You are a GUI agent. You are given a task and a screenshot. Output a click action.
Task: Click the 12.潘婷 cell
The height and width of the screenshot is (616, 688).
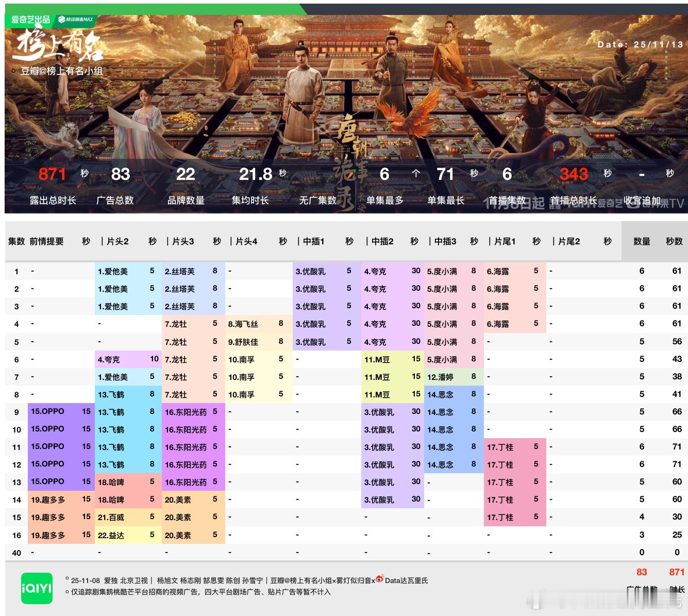(x=440, y=377)
